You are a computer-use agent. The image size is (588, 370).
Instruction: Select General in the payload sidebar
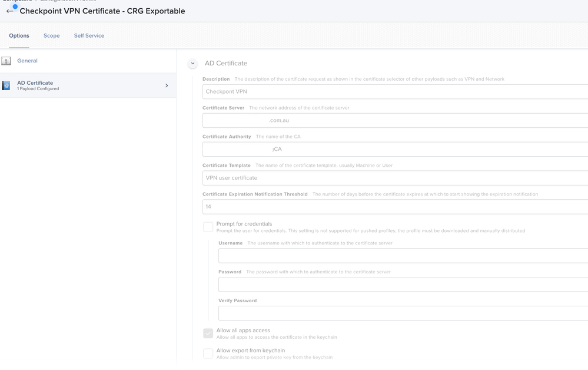coord(88,61)
